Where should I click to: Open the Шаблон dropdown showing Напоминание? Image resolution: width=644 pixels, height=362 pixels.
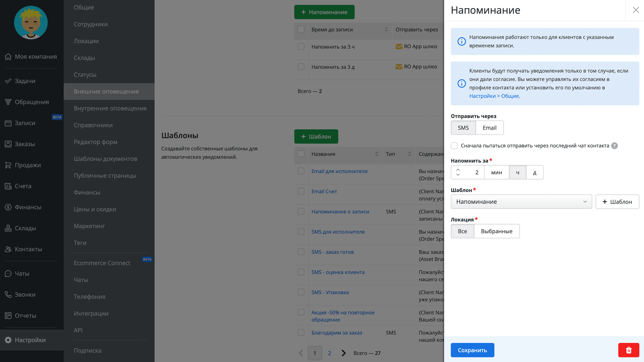pyautogui.click(x=521, y=202)
